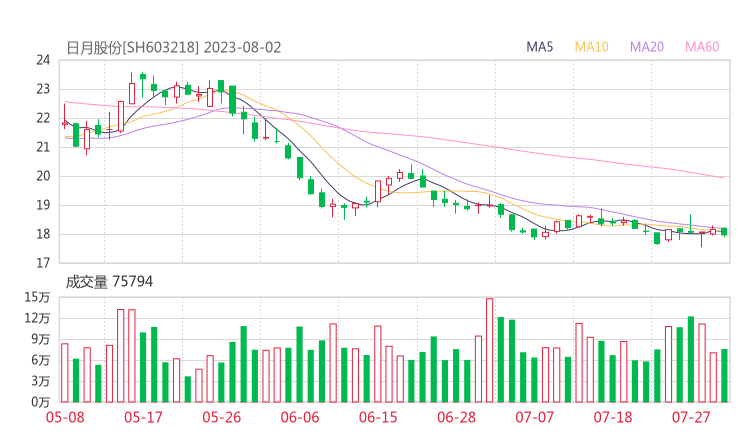Screen dimensions: 740x440
Task: Click the 06-15 date label
Action: 378,417
